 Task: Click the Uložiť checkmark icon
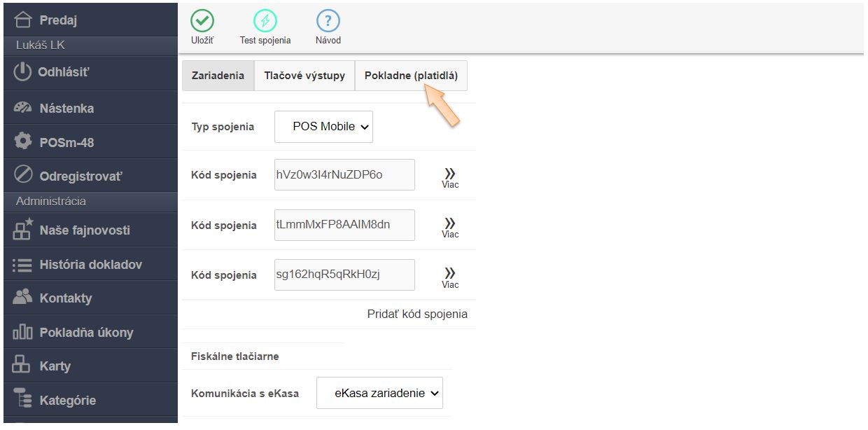point(202,20)
